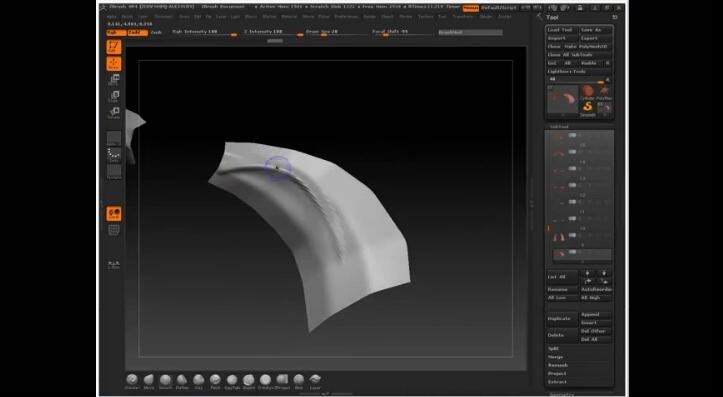Select the Draw mode icon
The image size is (723, 397).
pyautogui.click(x=114, y=64)
